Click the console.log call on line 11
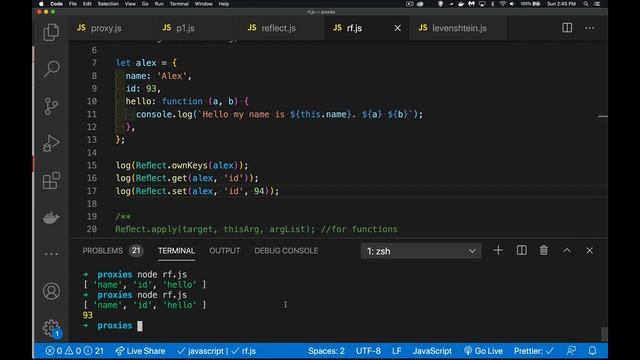640x360 pixels. (164, 114)
